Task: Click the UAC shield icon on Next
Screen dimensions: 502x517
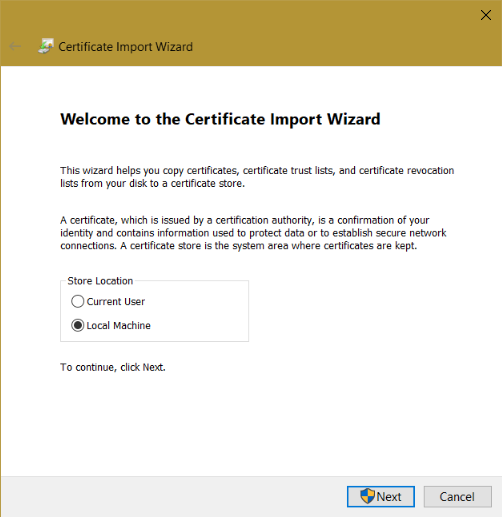Action: point(367,496)
